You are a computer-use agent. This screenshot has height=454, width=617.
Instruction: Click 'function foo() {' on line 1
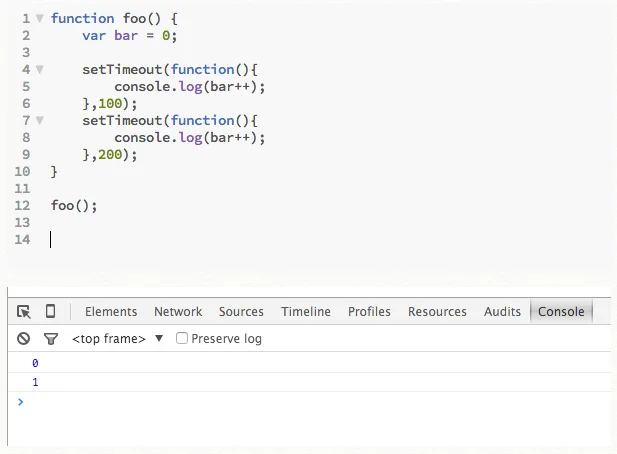[114, 18]
